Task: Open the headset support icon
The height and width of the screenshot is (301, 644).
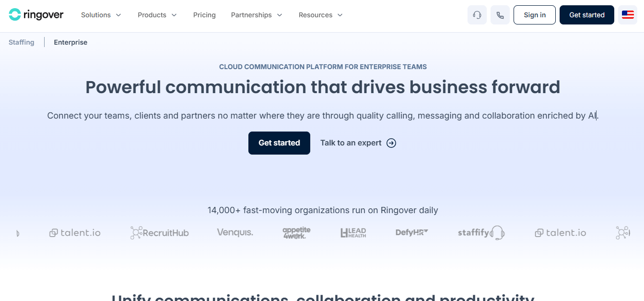Action: pyautogui.click(x=477, y=15)
